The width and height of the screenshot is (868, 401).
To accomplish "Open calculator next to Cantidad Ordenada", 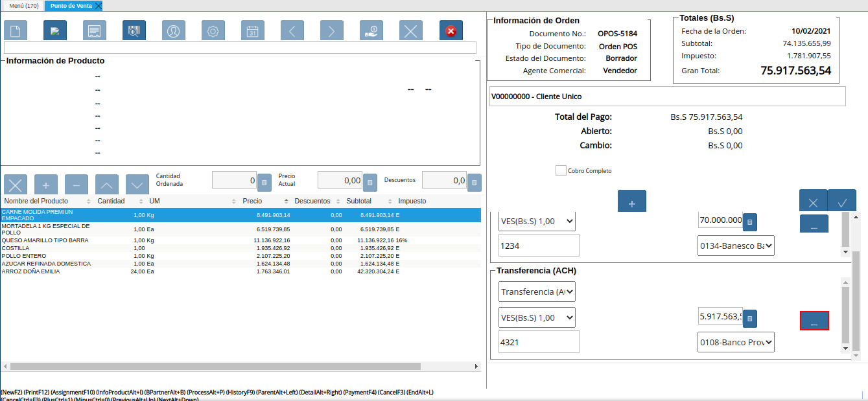I will tap(264, 183).
